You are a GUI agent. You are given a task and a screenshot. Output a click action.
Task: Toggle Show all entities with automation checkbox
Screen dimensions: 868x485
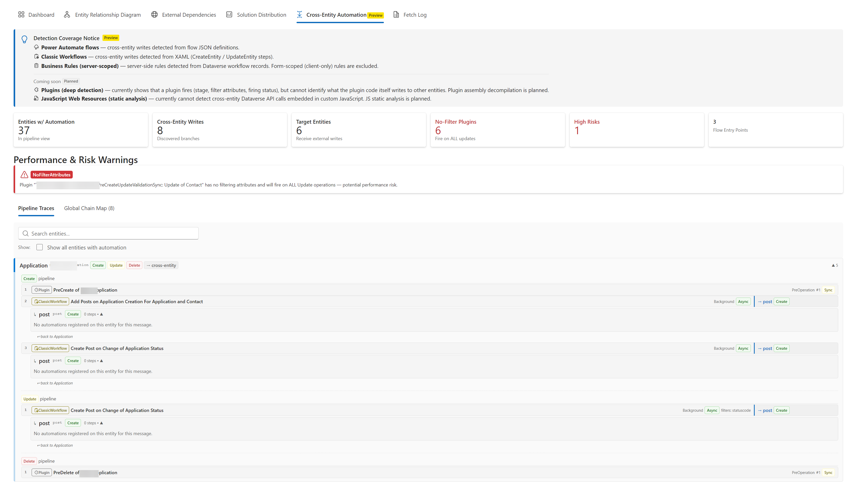40,247
